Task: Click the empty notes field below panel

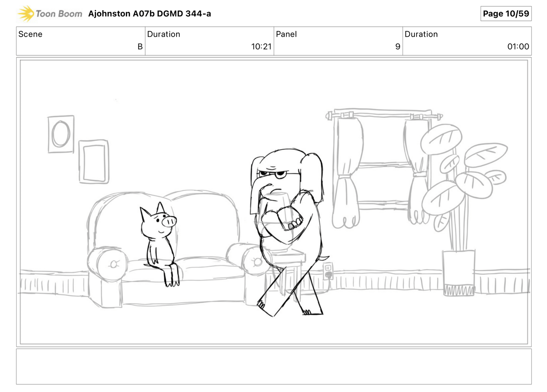Action: (x=273, y=366)
